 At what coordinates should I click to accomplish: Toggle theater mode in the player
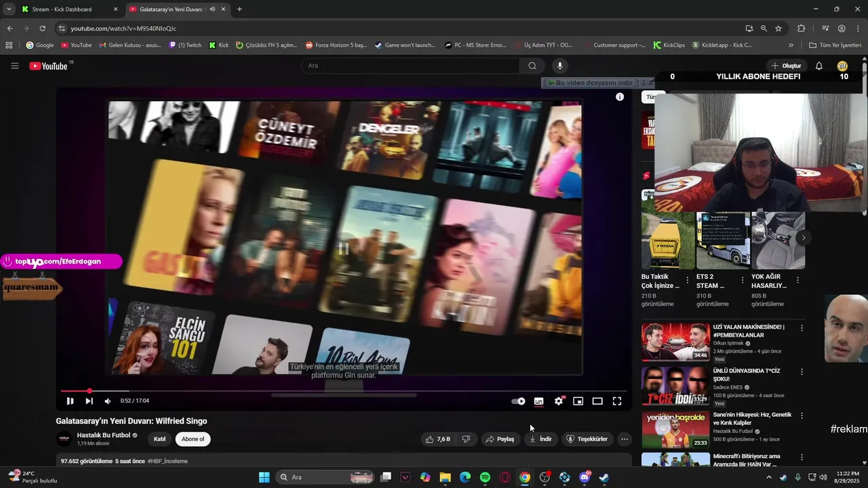point(597,401)
